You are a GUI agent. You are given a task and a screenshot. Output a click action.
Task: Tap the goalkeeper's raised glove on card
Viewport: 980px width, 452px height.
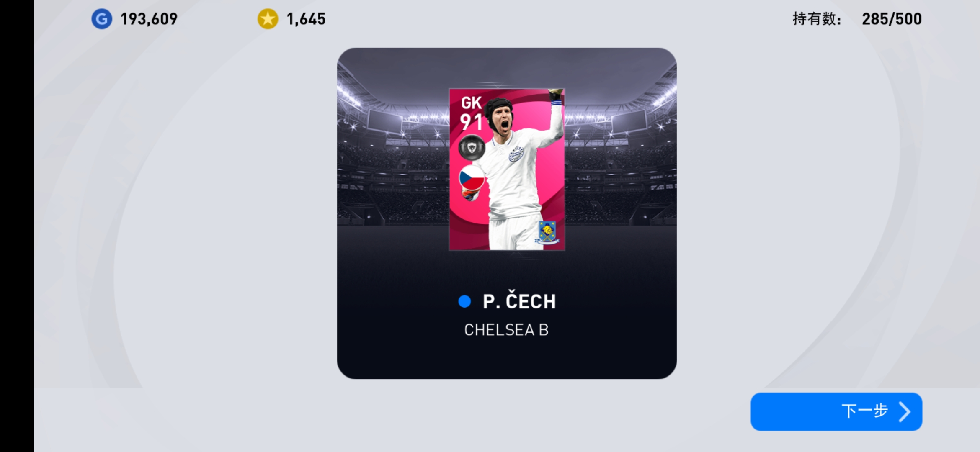556,95
